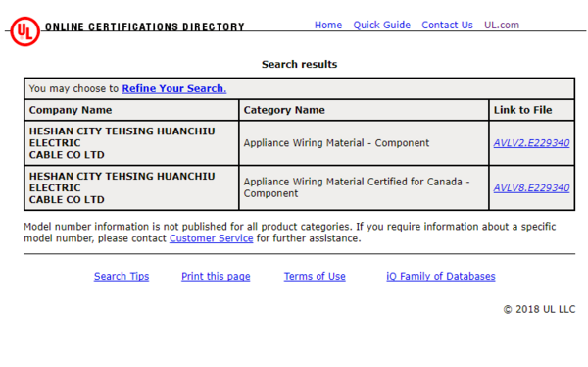This screenshot has width=588, height=367.
Task: Open the Quick Guide link
Action: (x=382, y=26)
